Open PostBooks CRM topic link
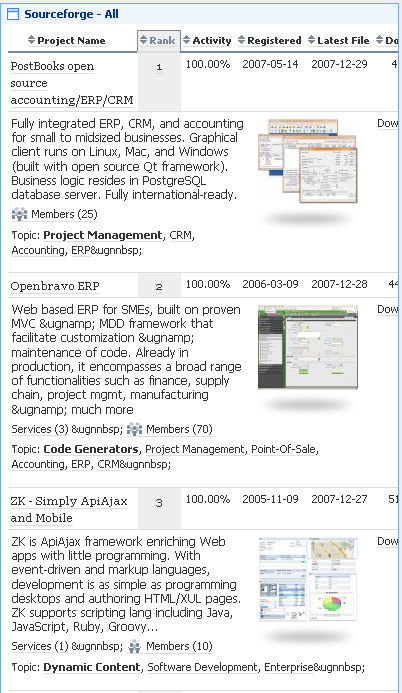Screen dimensions: 402x693 click(181, 235)
